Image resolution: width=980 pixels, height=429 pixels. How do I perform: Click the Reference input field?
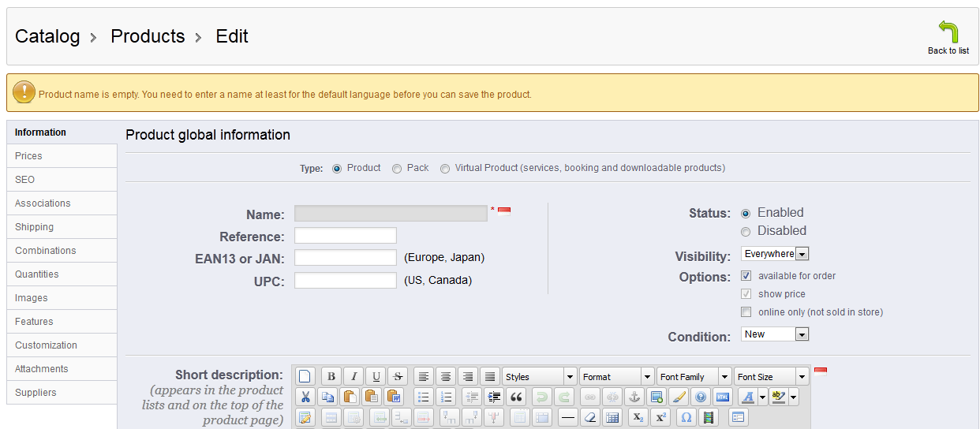(x=346, y=236)
